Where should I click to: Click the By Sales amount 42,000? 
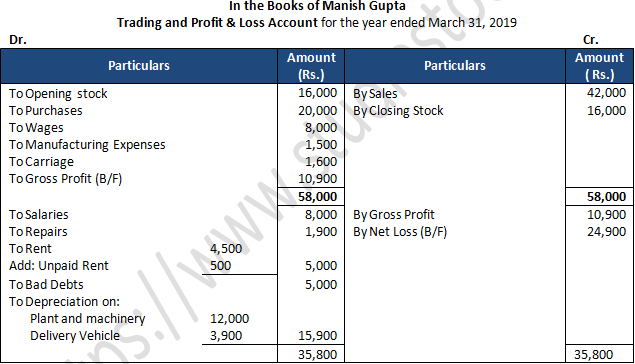(606, 93)
